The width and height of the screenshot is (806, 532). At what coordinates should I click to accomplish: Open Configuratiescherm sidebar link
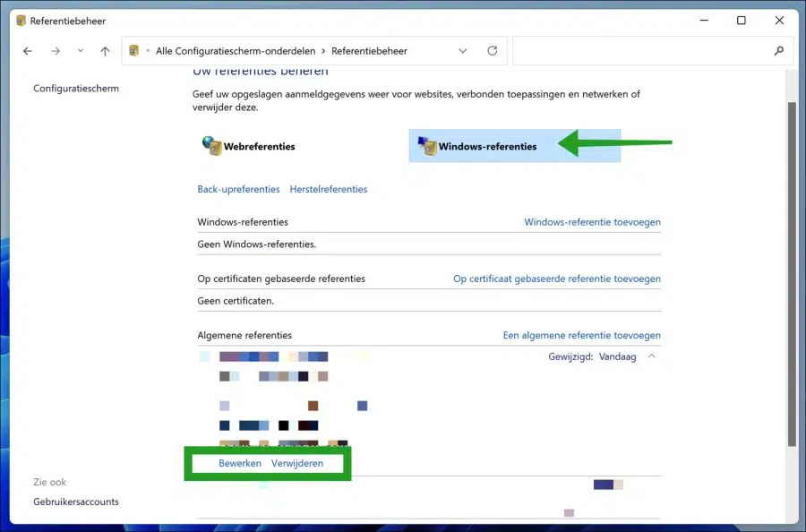click(x=76, y=89)
